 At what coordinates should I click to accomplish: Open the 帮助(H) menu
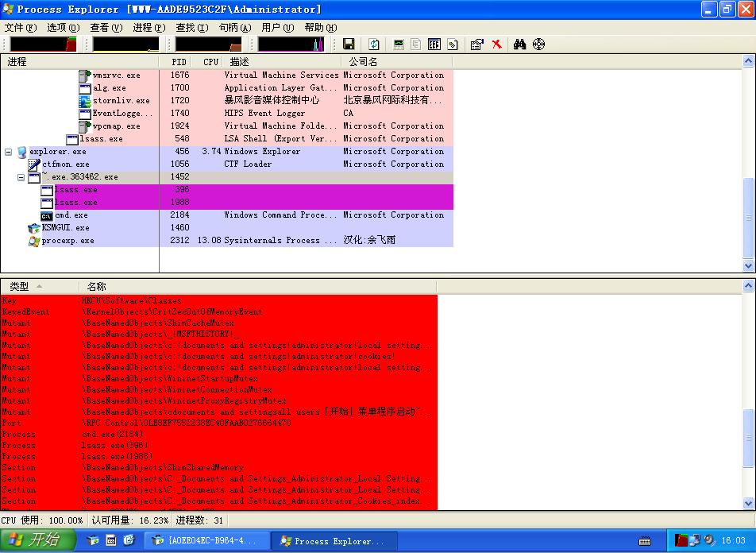[x=321, y=28]
